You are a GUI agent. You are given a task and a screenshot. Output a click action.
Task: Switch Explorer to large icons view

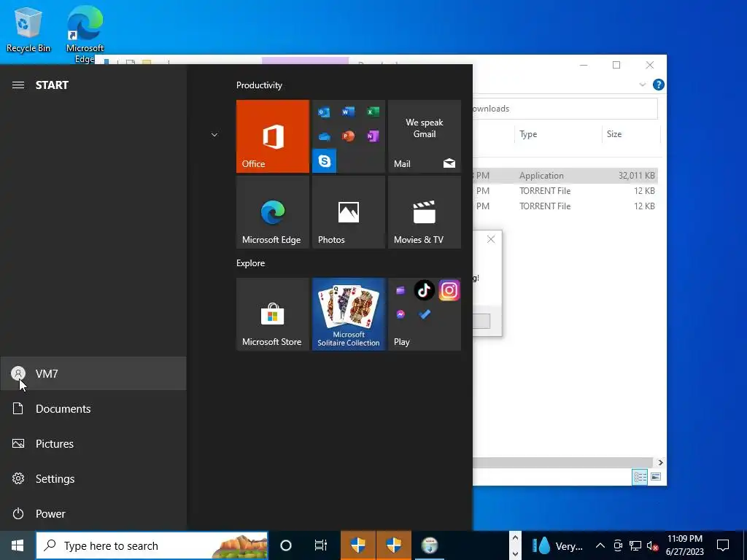click(656, 477)
